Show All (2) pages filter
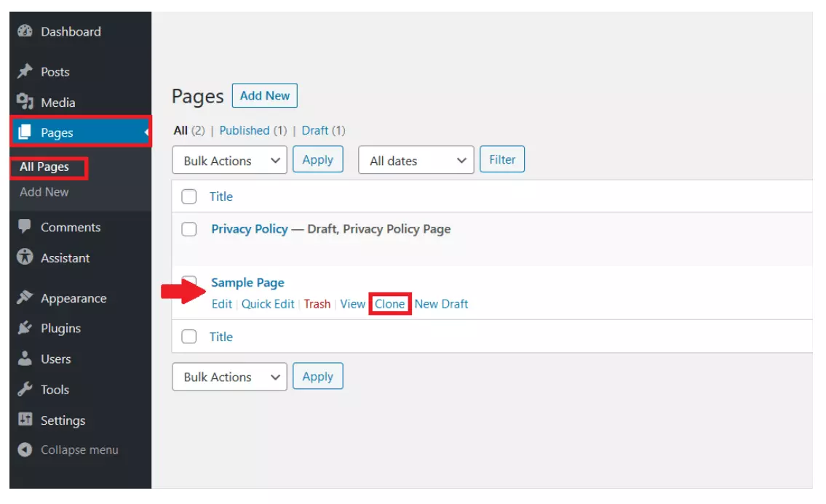 (x=189, y=131)
